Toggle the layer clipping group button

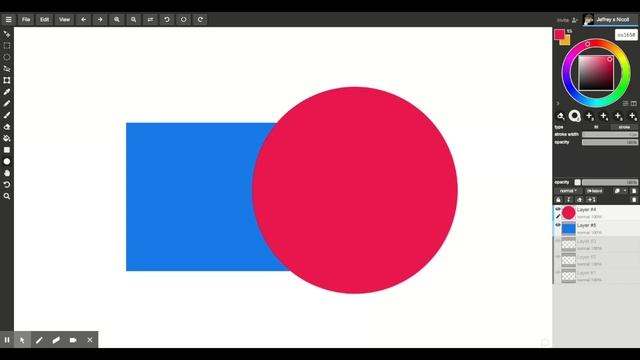pyautogui.click(x=594, y=191)
